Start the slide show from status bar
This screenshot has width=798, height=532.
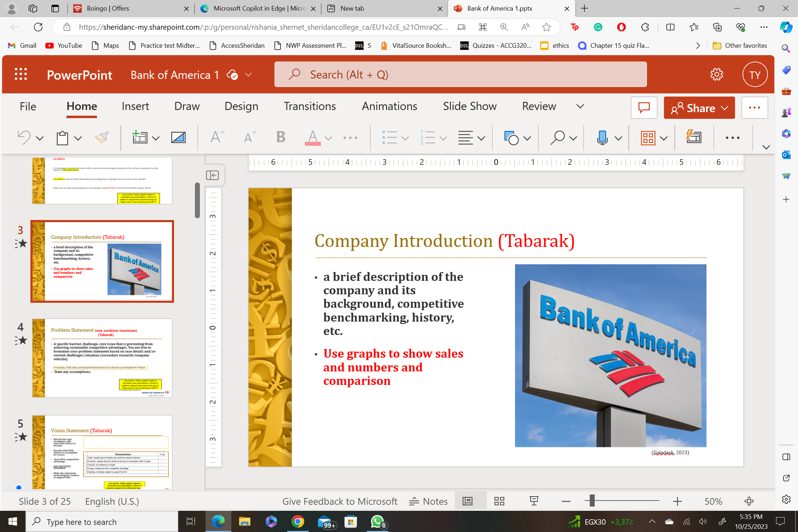click(x=534, y=501)
